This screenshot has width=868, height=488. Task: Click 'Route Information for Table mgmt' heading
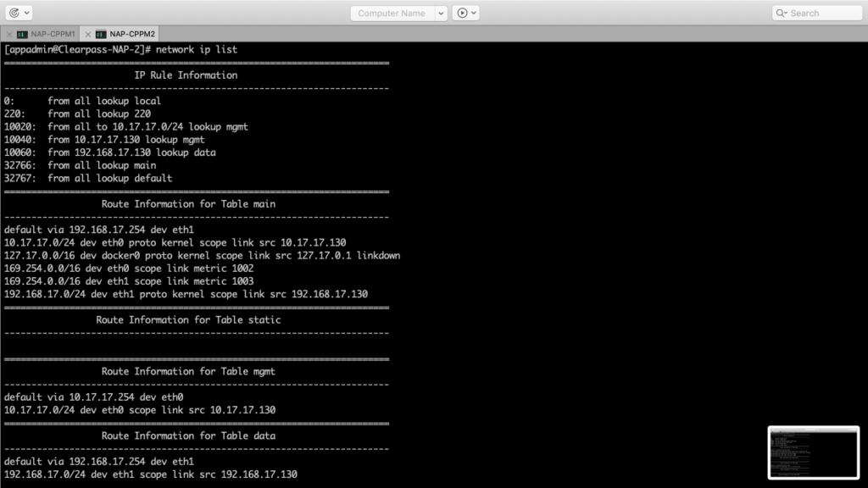(x=188, y=371)
